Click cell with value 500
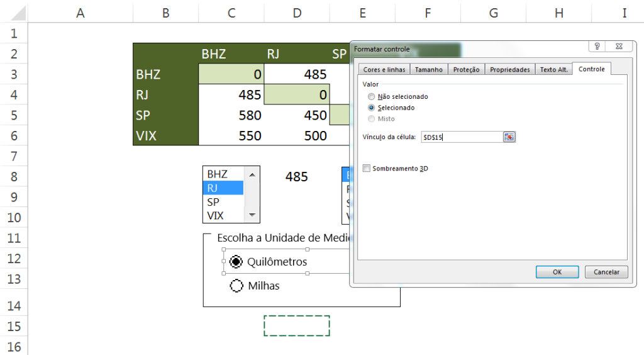Image resolution: width=644 pixels, height=355 pixels. pyautogui.click(x=297, y=135)
